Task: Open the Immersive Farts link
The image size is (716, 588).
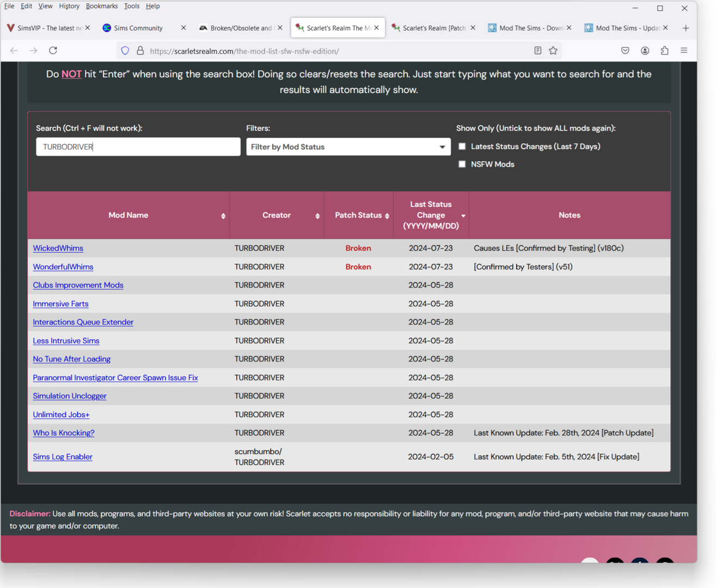Action: (x=60, y=304)
